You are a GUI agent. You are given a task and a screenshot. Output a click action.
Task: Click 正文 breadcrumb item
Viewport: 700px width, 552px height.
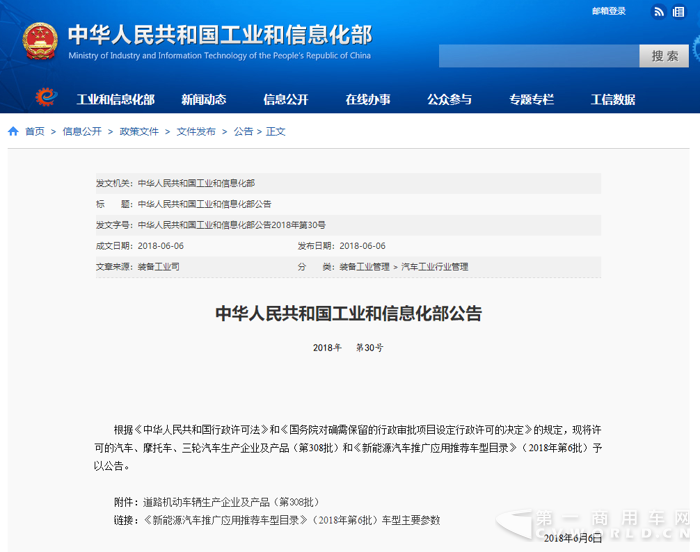point(275,131)
